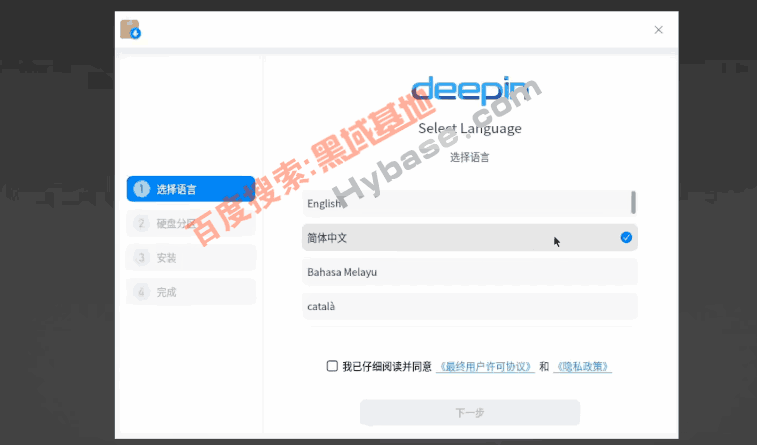Click the deepin logo

point(470,90)
